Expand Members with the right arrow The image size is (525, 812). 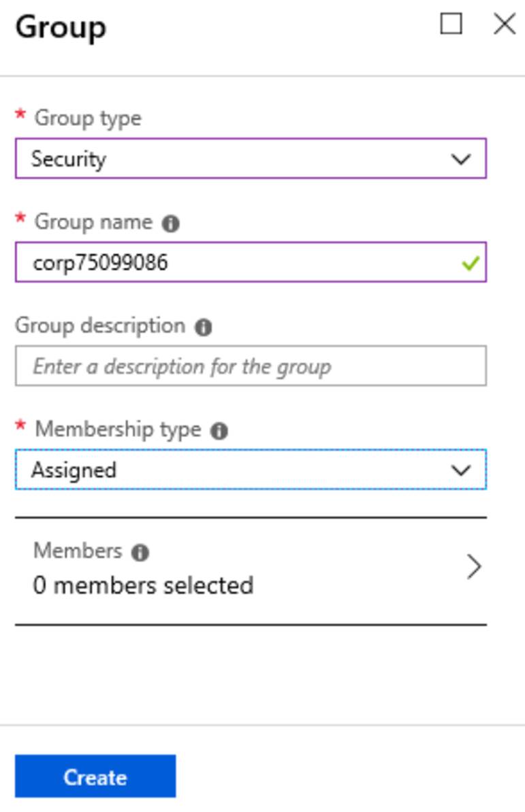474,566
